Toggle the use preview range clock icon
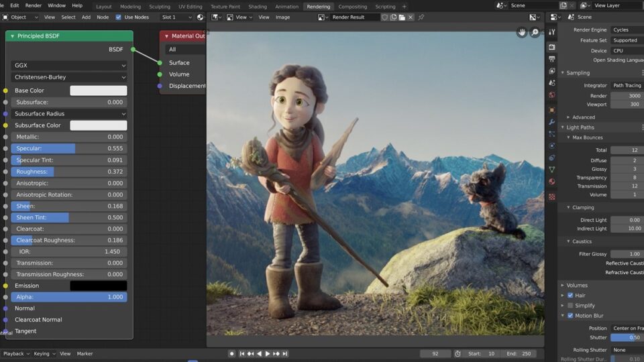The height and width of the screenshot is (362, 644). [x=458, y=353]
